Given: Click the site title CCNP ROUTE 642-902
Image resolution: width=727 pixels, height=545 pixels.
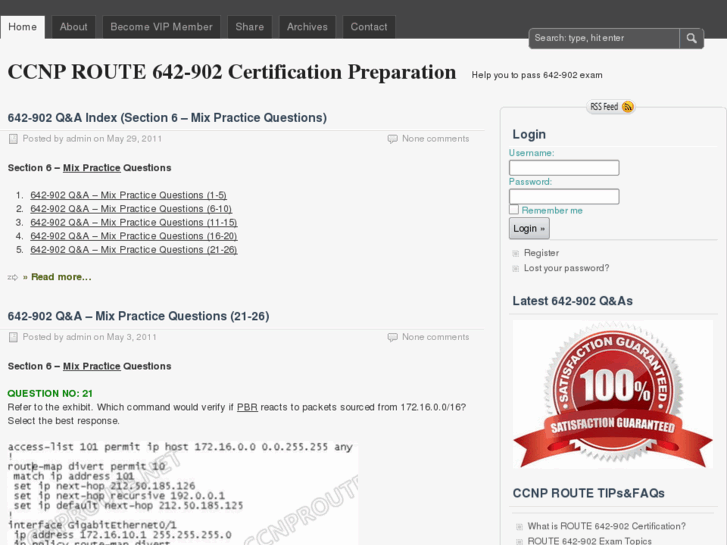Looking at the screenshot, I should click(232, 72).
